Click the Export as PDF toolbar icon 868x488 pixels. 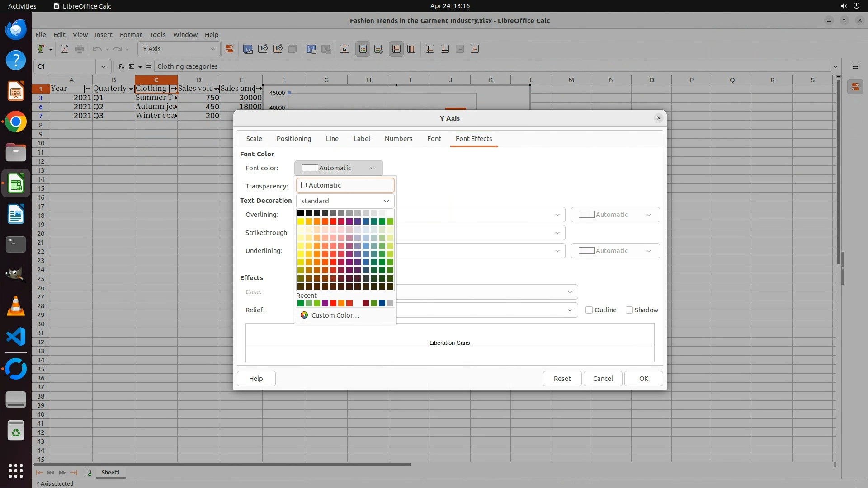click(65, 49)
